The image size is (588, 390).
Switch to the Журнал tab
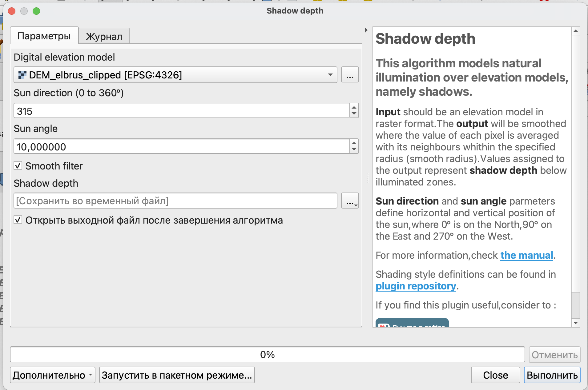click(104, 36)
